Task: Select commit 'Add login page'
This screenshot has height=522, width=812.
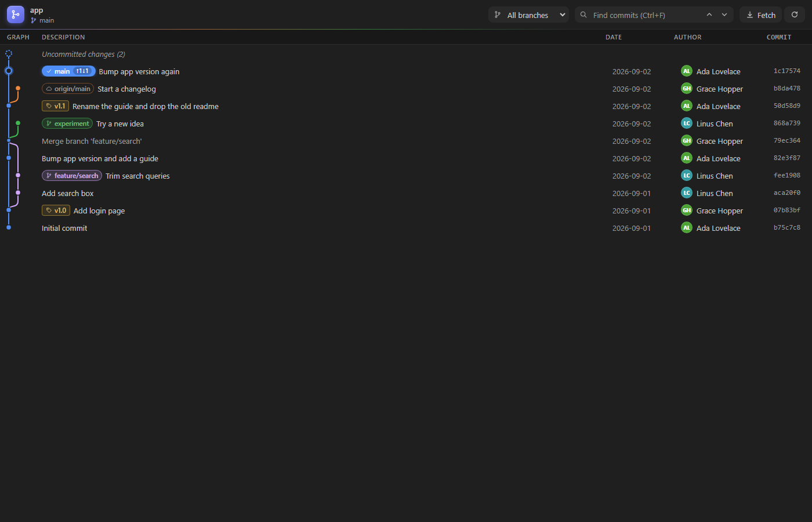Action: click(406, 211)
